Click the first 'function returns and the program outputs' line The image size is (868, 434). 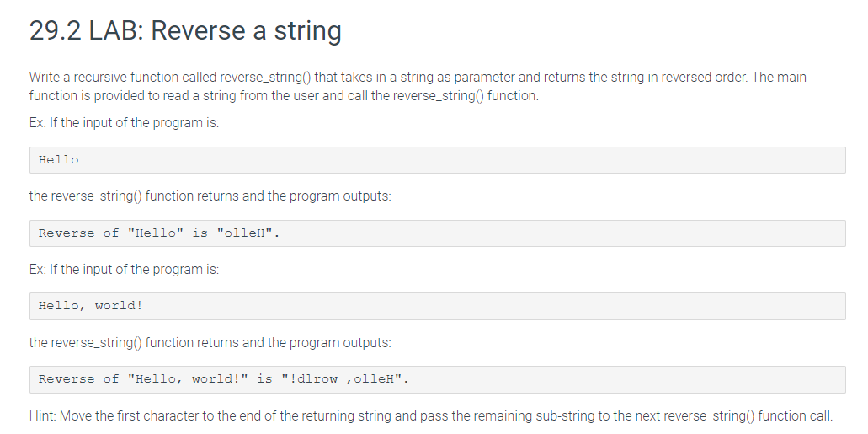tap(210, 196)
